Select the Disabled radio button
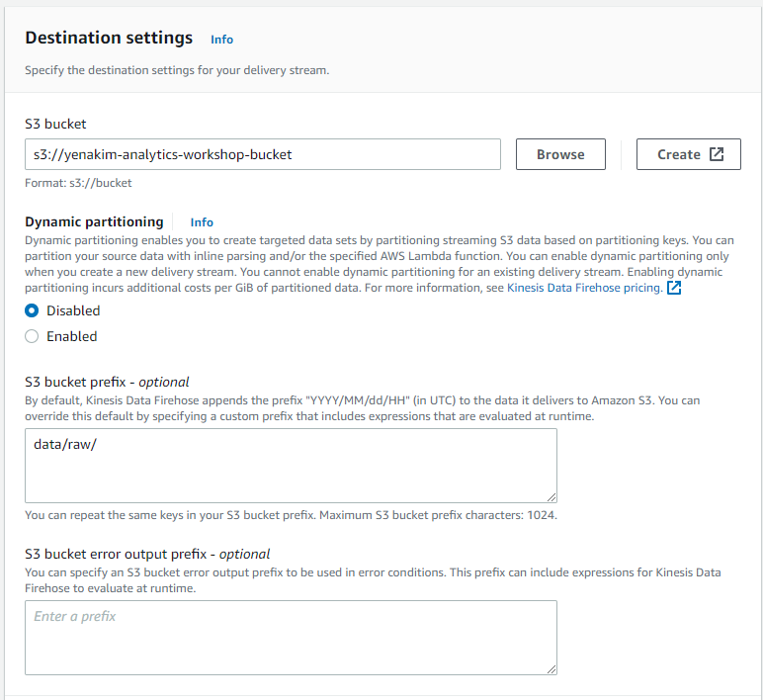The height and width of the screenshot is (700, 763). 33,310
